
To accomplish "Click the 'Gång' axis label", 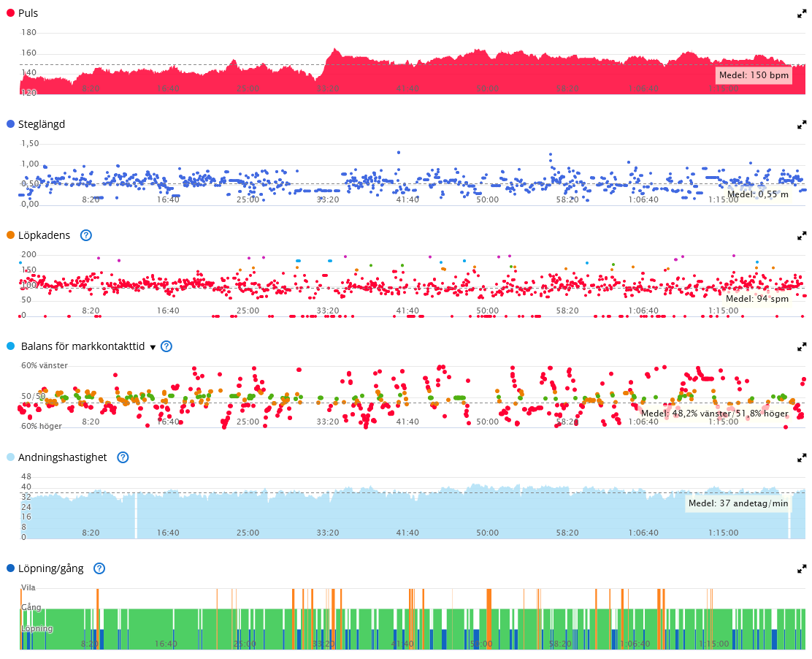I will [31, 607].
